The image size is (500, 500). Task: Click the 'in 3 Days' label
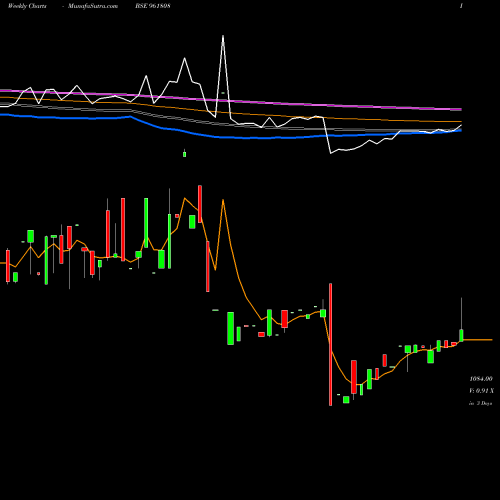pos(480,403)
